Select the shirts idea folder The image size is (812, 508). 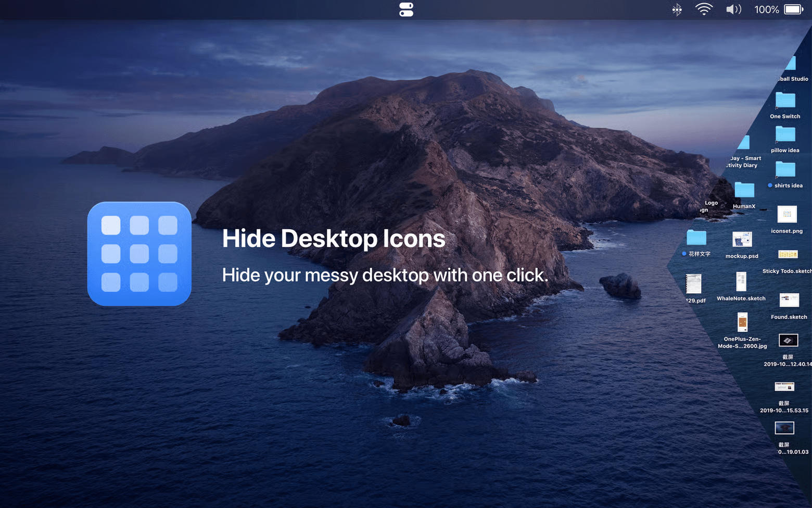pyautogui.click(x=785, y=169)
